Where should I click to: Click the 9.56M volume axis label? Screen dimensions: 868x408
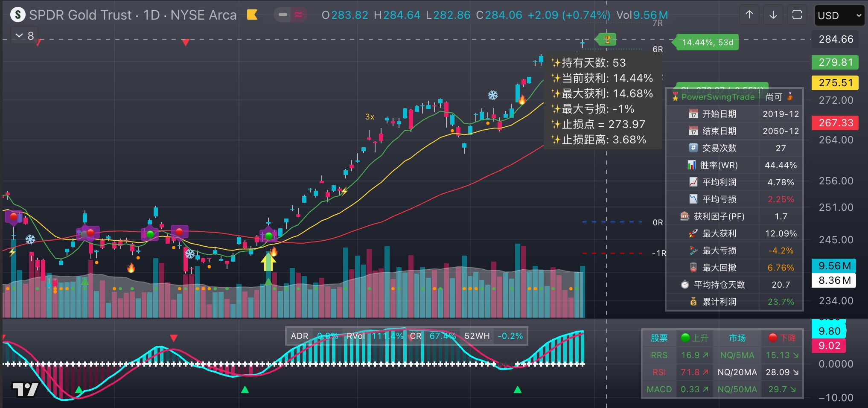click(x=834, y=266)
